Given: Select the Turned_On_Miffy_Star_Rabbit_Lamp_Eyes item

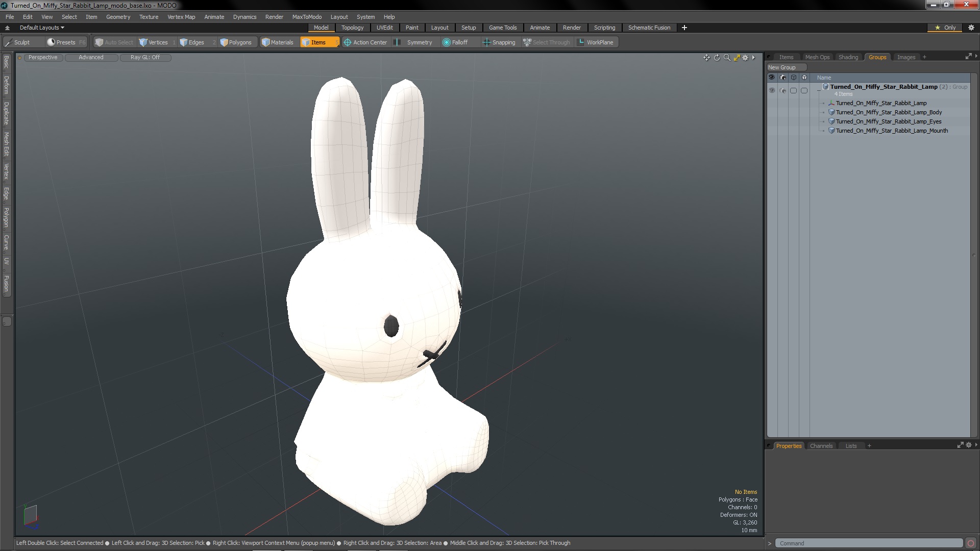Looking at the screenshot, I should click(x=889, y=121).
